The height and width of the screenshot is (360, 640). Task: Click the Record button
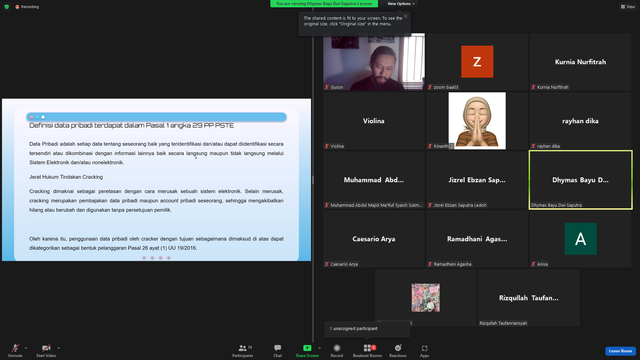pos(337,350)
